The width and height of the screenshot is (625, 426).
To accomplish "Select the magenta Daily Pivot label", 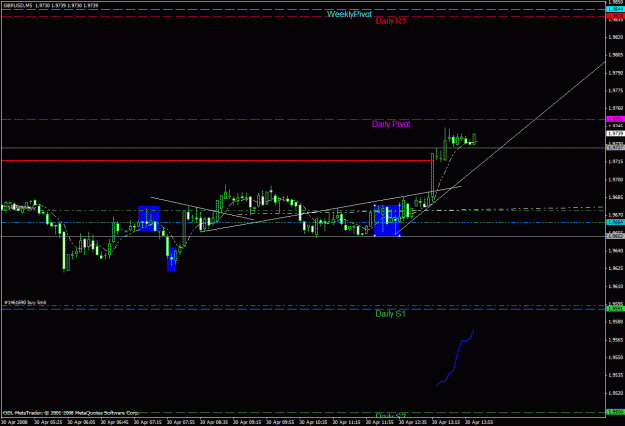I will pyautogui.click(x=391, y=124).
